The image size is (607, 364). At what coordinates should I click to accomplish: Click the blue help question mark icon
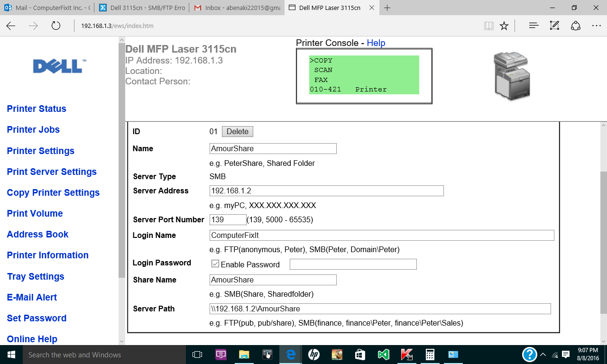click(529, 355)
